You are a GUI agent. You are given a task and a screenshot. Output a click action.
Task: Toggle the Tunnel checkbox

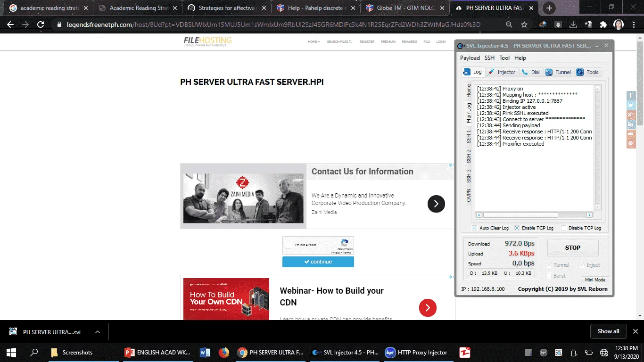click(549, 265)
